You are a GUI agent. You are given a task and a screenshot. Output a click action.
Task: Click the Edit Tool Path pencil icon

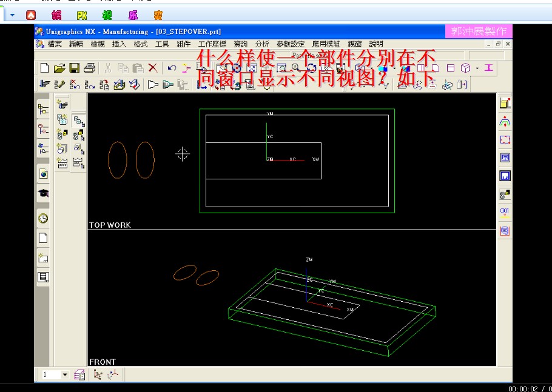coord(59,85)
